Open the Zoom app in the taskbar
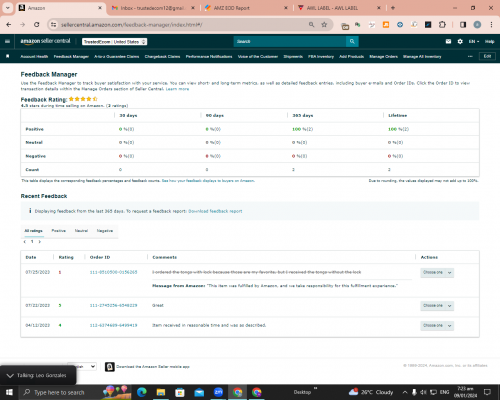Viewport: 500px width, 400px height. (x=218, y=392)
